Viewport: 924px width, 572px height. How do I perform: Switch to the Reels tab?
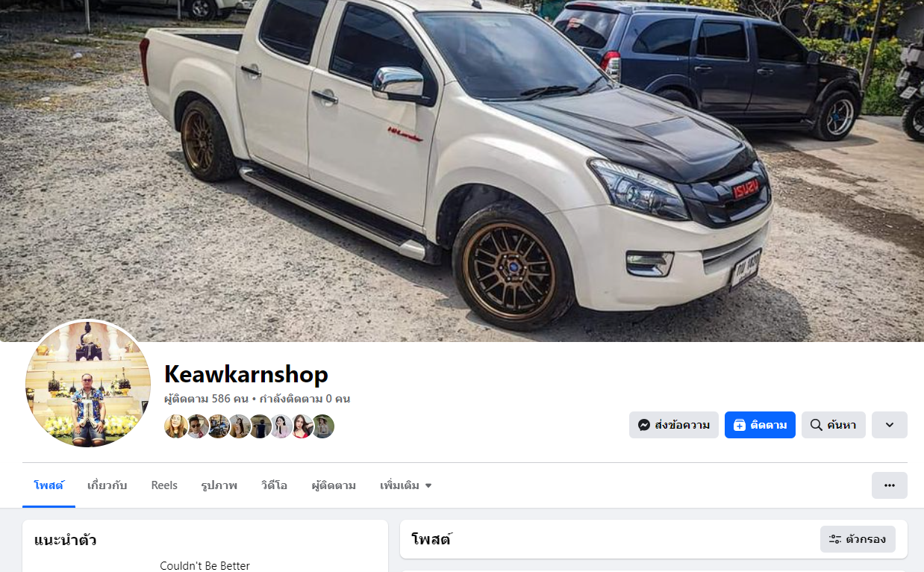click(x=164, y=485)
